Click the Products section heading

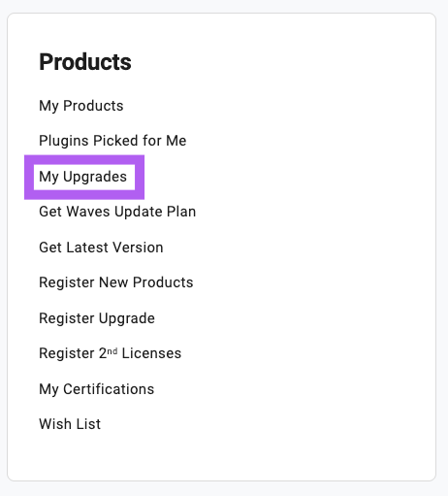pyautogui.click(x=85, y=62)
